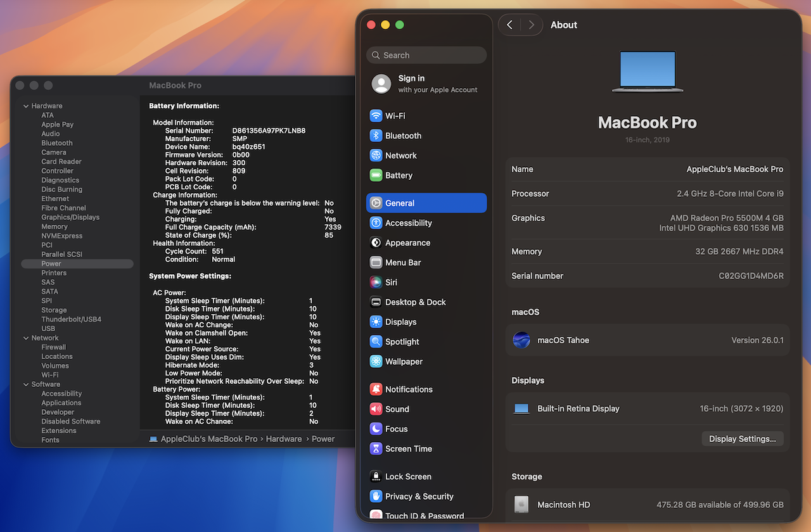Click the Spotlight sidebar icon

(376, 342)
